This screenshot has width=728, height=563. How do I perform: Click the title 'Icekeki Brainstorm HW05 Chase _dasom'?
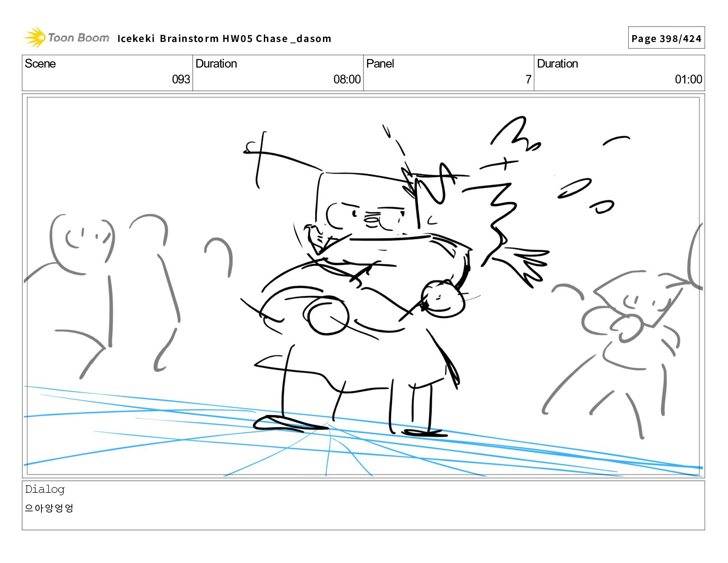click(224, 38)
